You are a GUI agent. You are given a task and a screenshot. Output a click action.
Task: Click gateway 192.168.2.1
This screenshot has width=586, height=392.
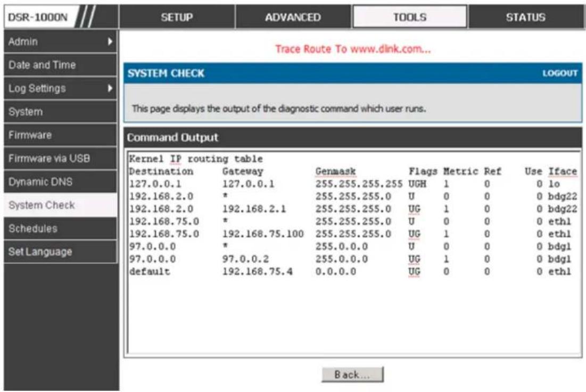coord(254,209)
